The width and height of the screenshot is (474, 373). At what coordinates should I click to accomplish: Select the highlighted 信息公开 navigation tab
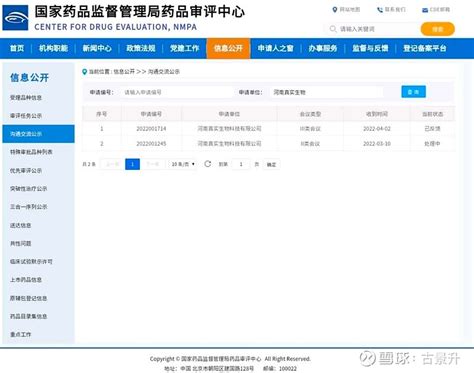click(228, 48)
